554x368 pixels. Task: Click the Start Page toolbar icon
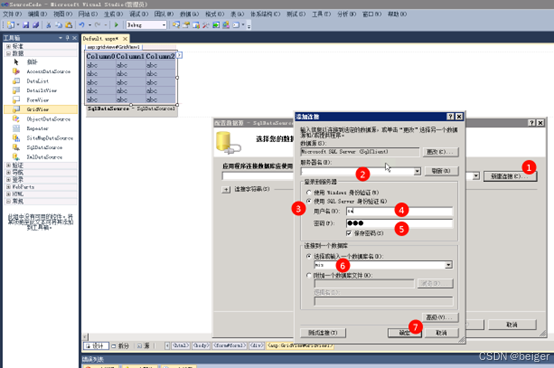pyautogui.click(x=216, y=25)
